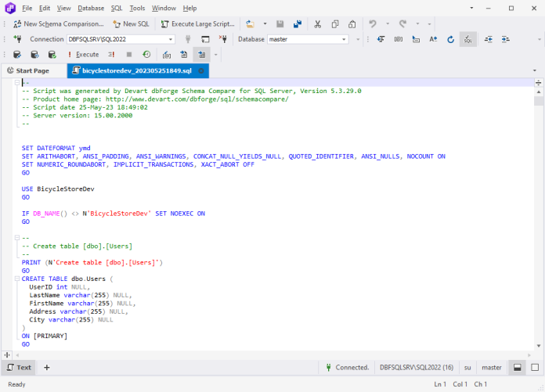Collapse the CREATE TABLE dbo.Users fold marker
The height and width of the screenshot is (392, 545).
16,279
